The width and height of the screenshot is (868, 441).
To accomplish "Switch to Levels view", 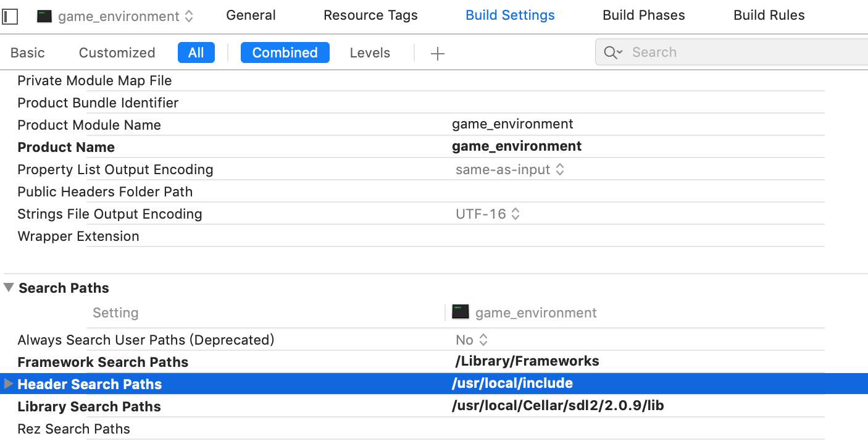I will 370,52.
